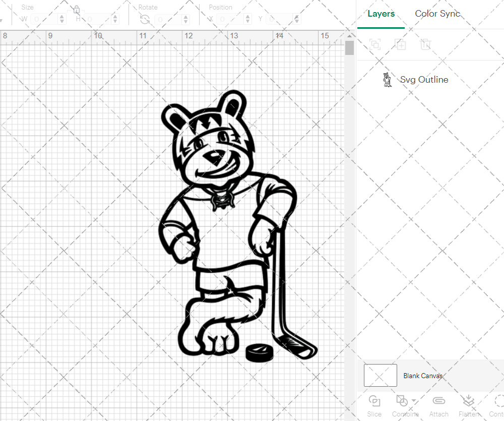The image size is (504, 421).
Task: Click the Slice tool icon
Action: click(374, 401)
